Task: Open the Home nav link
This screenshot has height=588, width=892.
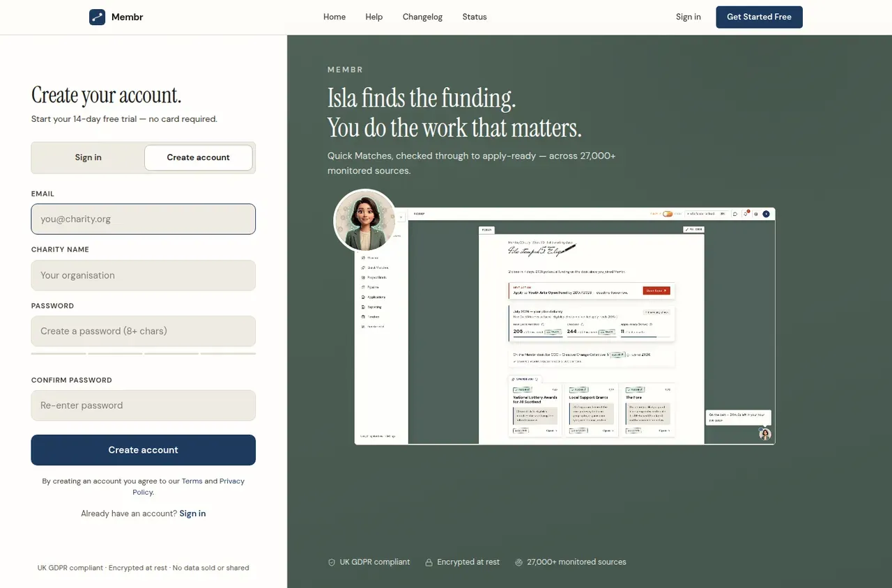Action: (334, 17)
